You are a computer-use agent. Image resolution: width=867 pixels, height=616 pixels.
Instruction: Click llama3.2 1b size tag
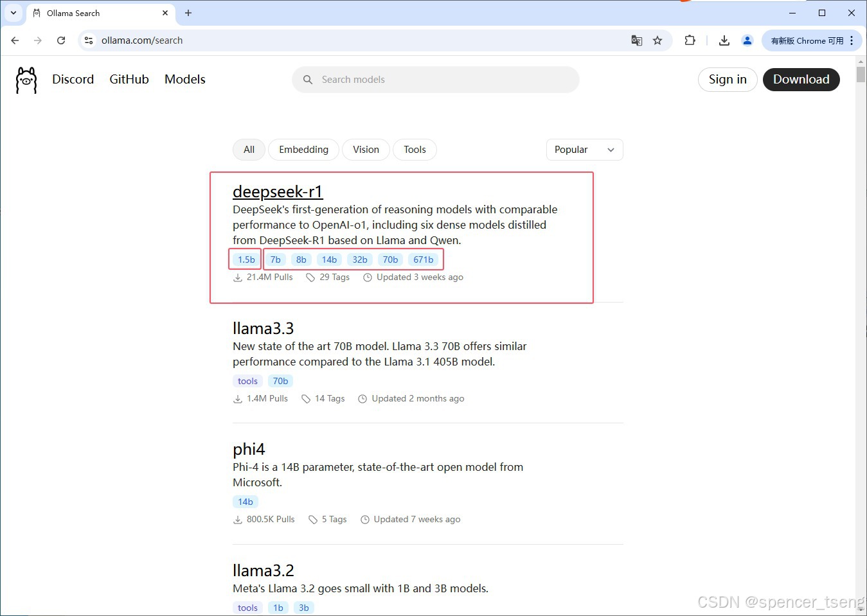pyautogui.click(x=278, y=608)
